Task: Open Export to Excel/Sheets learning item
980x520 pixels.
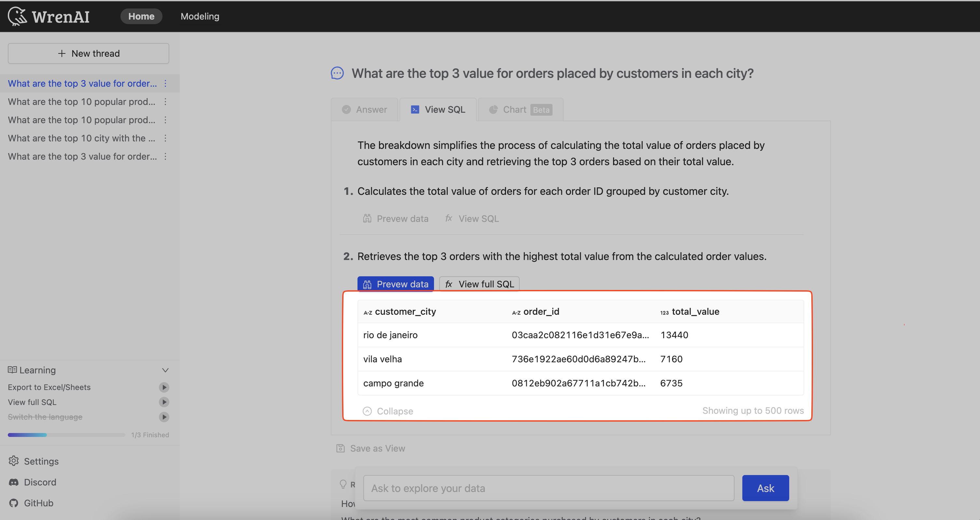Action: tap(49, 387)
